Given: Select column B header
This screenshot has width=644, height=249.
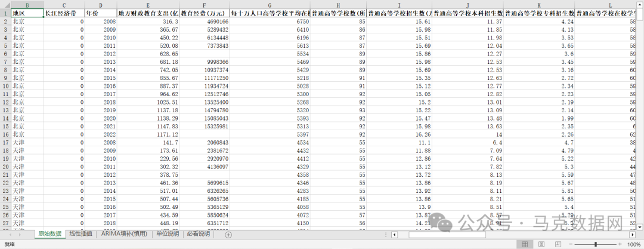Looking at the screenshot, I should (27, 5).
